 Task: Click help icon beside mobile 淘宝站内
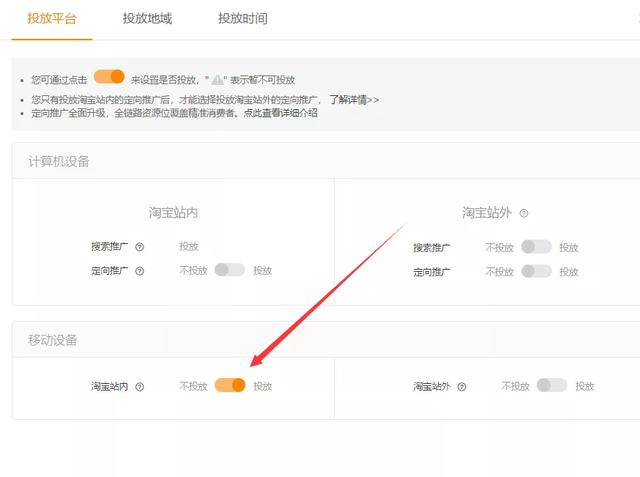(139, 387)
